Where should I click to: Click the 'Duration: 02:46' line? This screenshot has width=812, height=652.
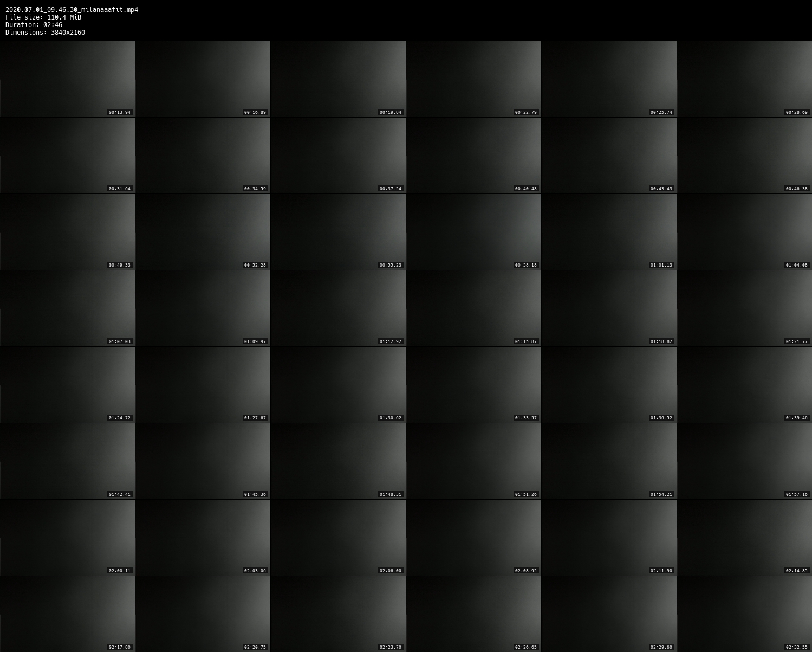pos(34,25)
